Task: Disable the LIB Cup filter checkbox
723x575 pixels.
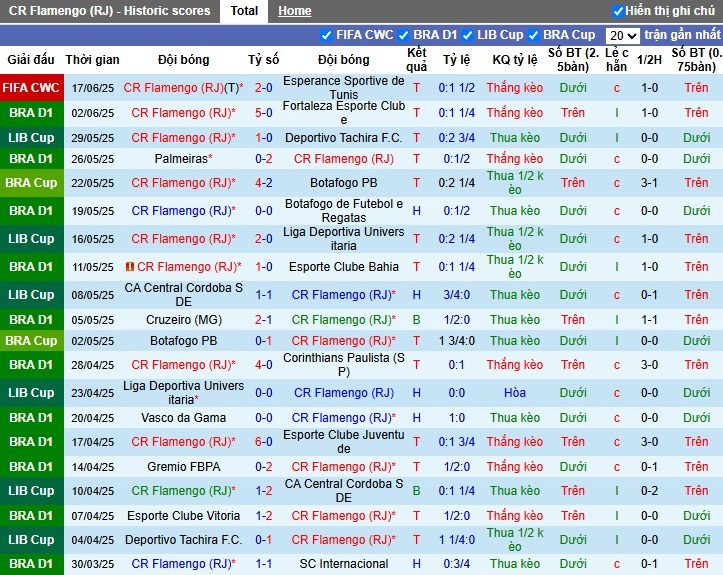Action: click(467, 36)
